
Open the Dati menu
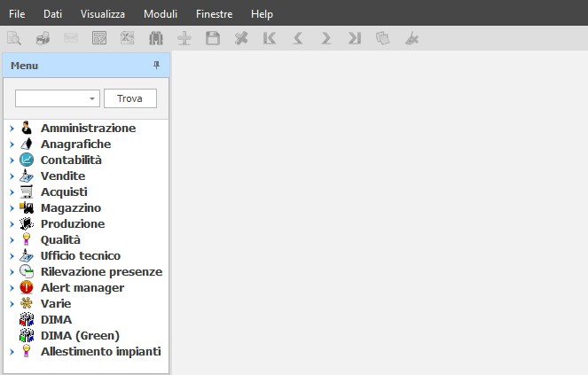pos(52,14)
